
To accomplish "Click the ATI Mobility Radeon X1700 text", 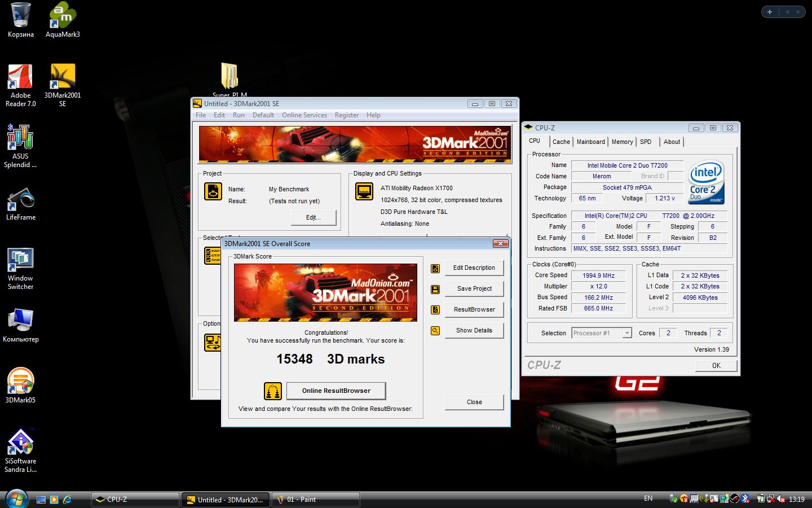I will [x=417, y=189].
